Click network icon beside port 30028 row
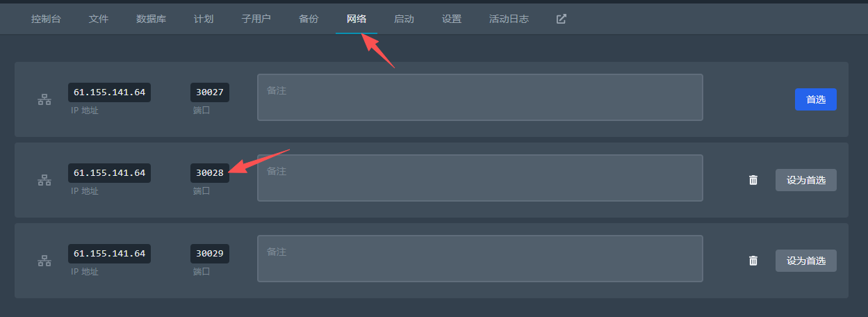 pos(44,181)
